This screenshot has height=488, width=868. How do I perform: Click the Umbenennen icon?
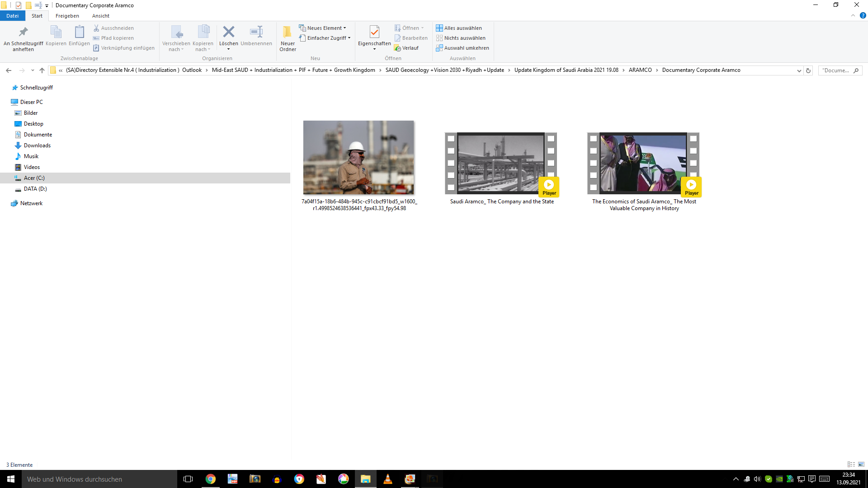pos(256,36)
